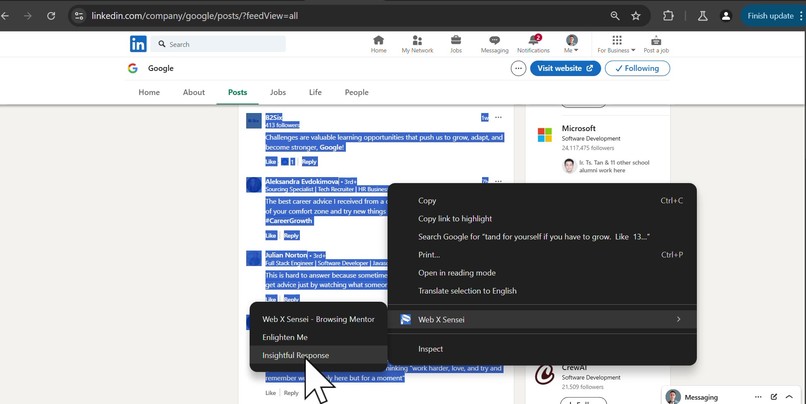This screenshot has width=806, height=404.
Task: Open Microsoft company page link
Action: pos(578,128)
